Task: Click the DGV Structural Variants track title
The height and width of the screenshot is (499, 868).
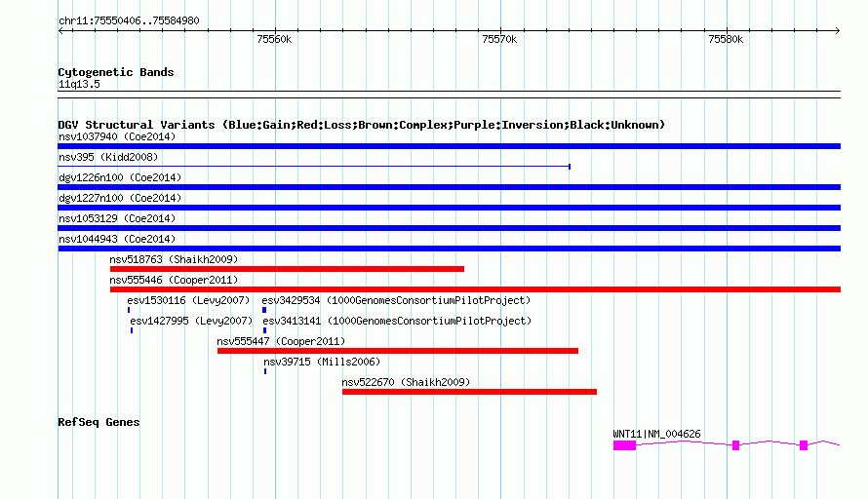Action: (361, 125)
